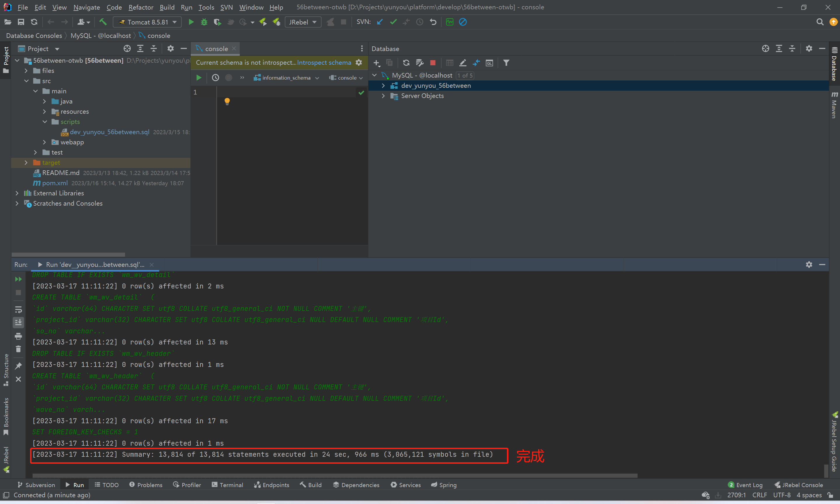Expand External Libraries node
This screenshot has height=504, width=840.
tap(17, 193)
